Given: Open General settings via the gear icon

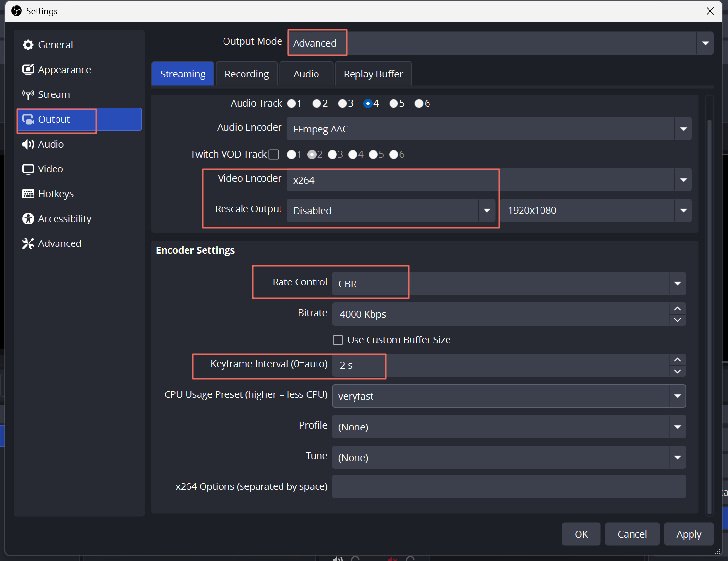Looking at the screenshot, I should click(28, 45).
